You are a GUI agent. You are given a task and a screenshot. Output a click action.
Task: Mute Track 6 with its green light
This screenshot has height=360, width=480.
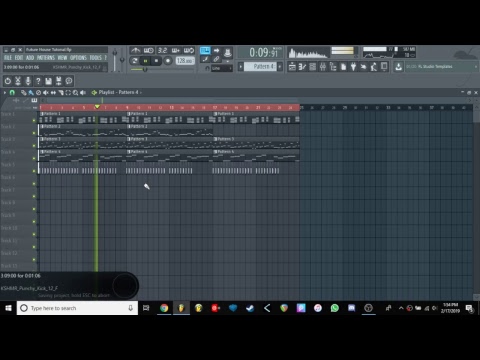tap(34, 184)
